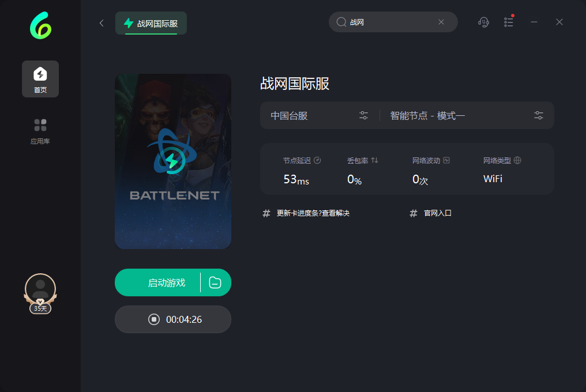Clear the search box text
This screenshot has height=392, width=586.
[x=441, y=22]
